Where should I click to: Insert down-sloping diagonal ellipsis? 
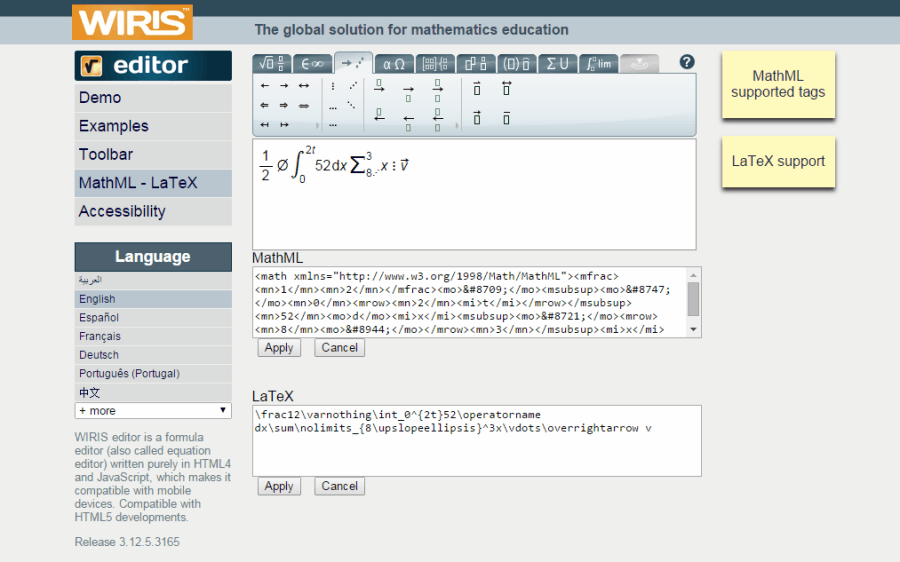pyautogui.click(x=351, y=106)
